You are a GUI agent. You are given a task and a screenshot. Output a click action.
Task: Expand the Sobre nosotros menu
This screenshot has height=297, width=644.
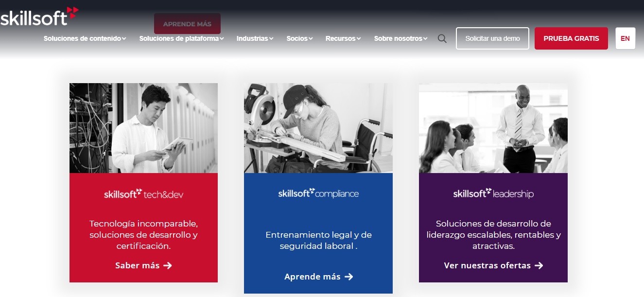pos(401,38)
